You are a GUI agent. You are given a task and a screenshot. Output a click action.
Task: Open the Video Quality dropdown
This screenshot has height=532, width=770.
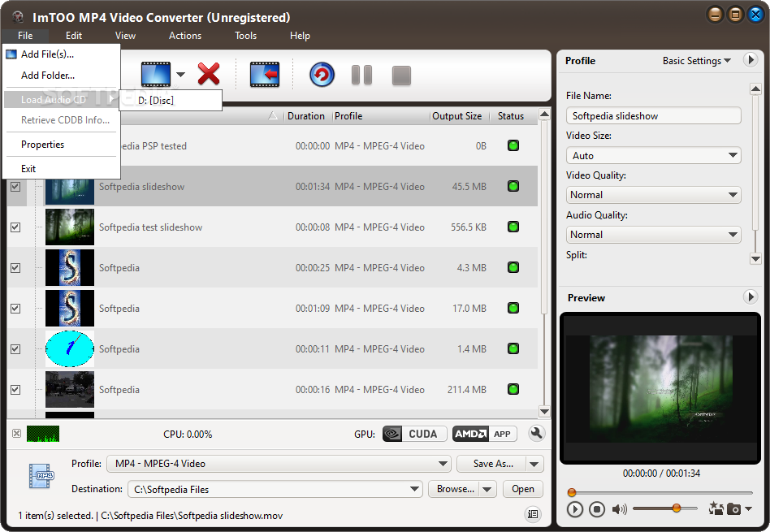tap(653, 195)
